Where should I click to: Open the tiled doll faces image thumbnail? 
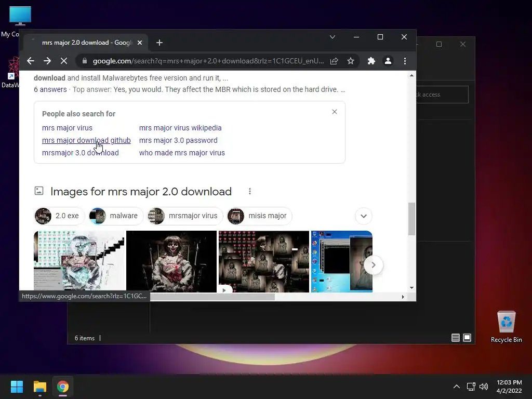point(264,261)
